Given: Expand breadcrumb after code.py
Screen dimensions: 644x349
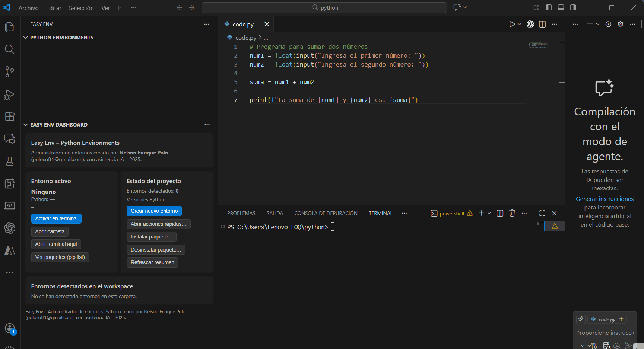Looking at the screenshot, I should pyautogui.click(x=266, y=38).
